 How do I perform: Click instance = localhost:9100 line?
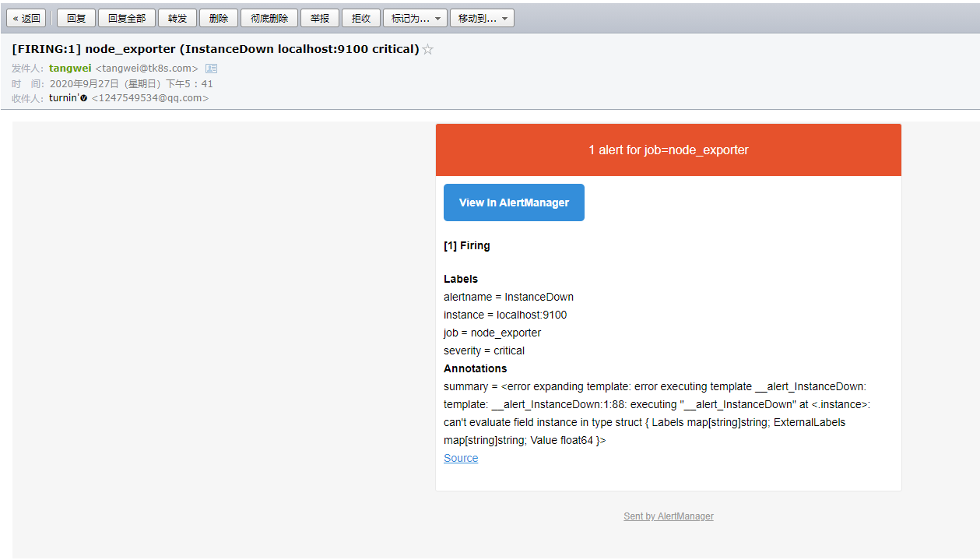click(505, 315)
